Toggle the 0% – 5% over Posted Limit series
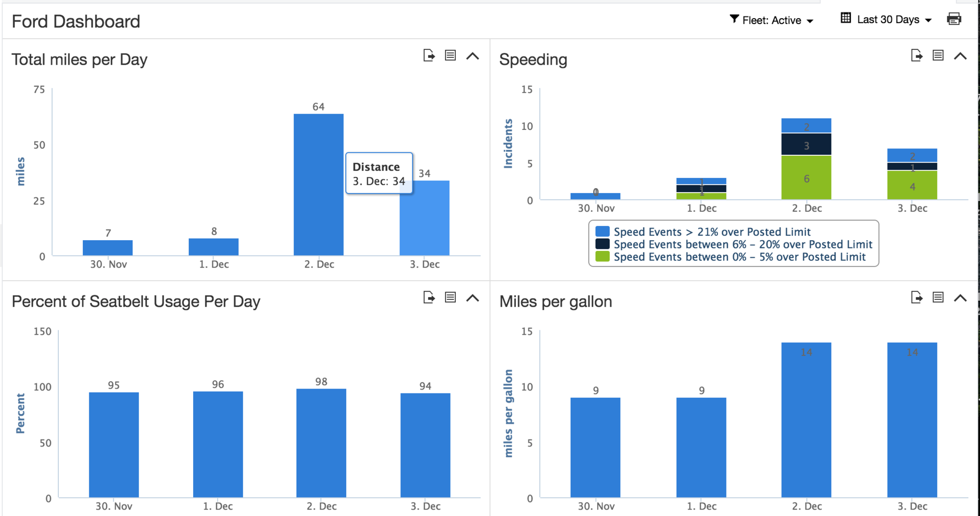980x516 pixels. 739,257
